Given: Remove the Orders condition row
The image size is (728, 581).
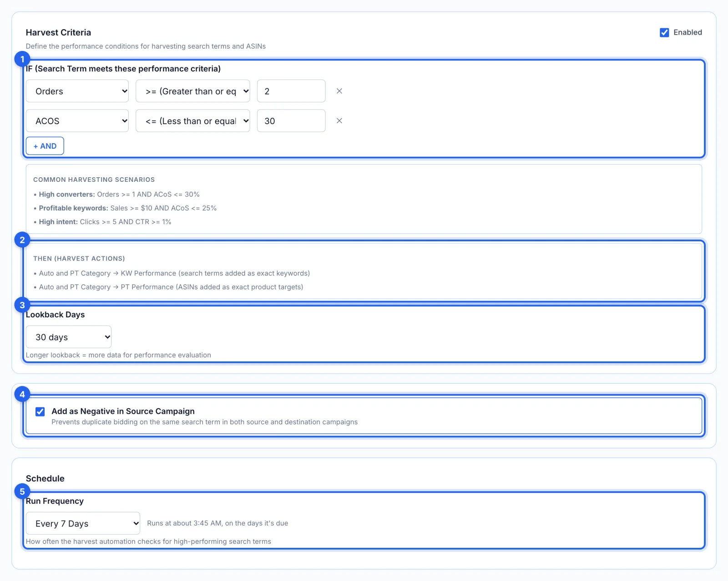Looking at the screenshot, I should (339, 91).
